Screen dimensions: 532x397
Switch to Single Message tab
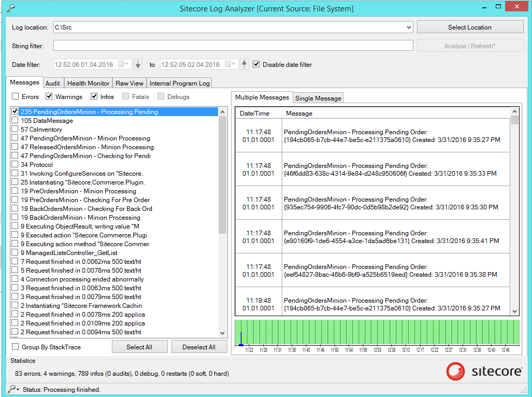318,98
